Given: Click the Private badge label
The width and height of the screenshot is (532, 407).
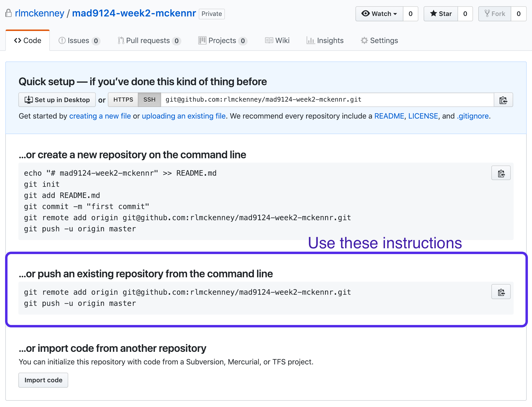Looking at the screenshot, I should 212,14.
